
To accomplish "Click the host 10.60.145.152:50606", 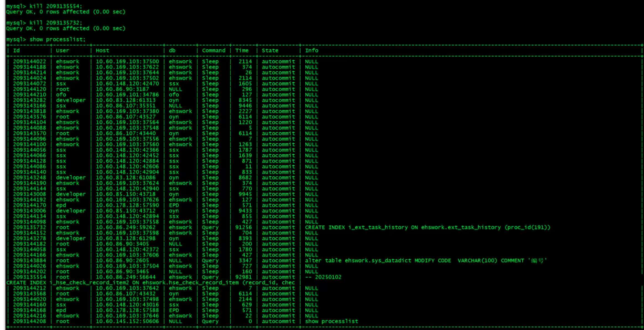I will pyautogui.click(x=127, y=321).
